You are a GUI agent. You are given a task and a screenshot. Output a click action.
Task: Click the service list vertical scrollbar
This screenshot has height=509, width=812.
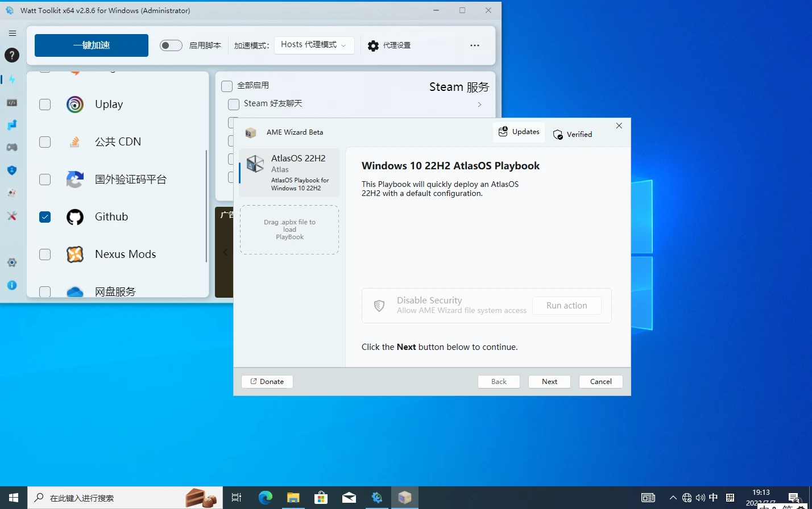[x=206, y=206]
